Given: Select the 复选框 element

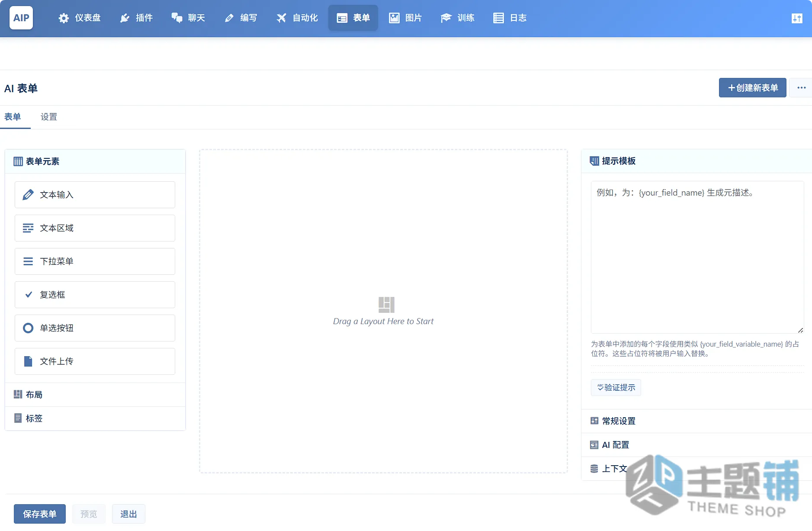Looking at the screenshot, I should (95, 295).
